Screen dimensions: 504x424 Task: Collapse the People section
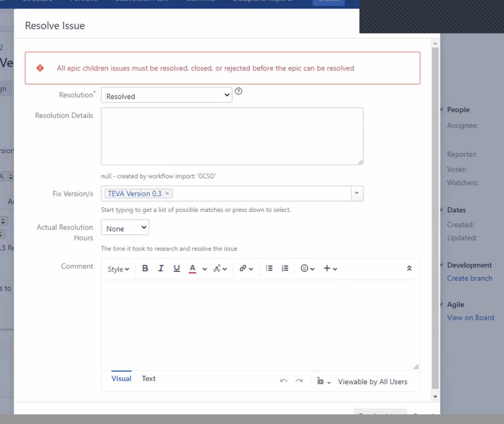(x=442, y=110)
